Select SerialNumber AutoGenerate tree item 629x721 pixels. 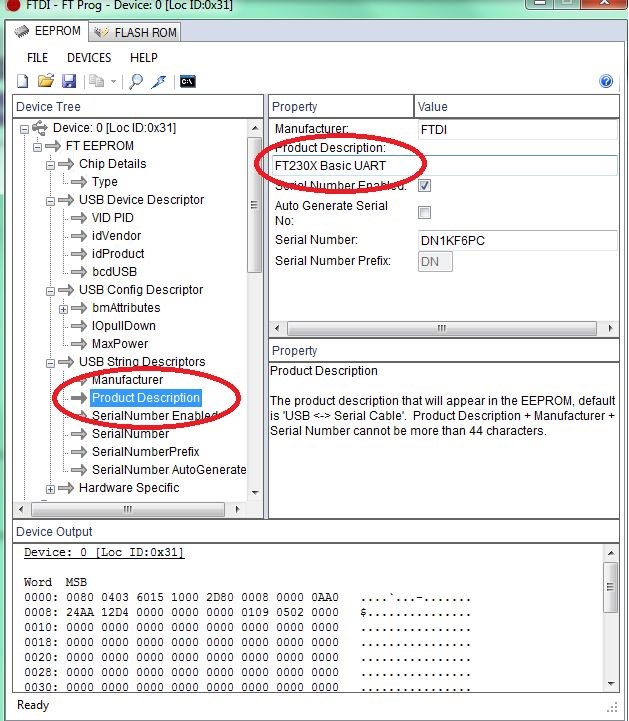tap(169, 469)
